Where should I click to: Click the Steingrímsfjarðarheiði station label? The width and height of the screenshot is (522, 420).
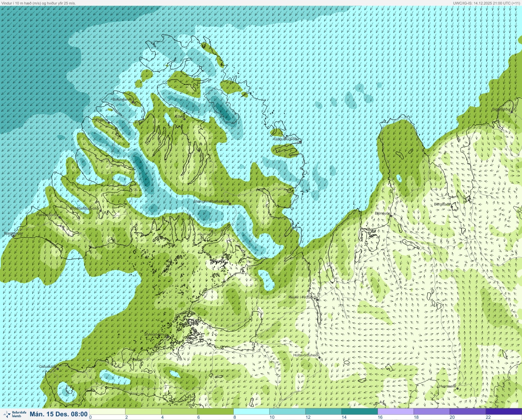[x=211, y=201]
